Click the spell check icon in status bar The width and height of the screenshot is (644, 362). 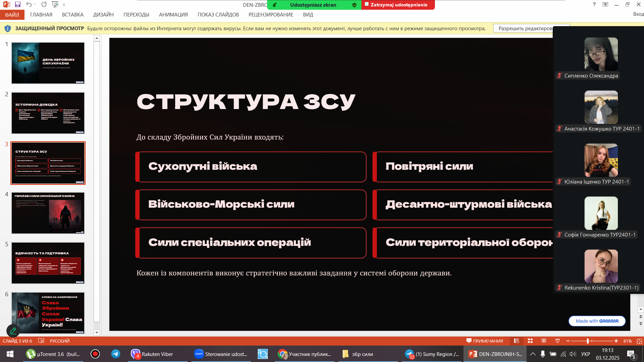[x=41, y=341]
